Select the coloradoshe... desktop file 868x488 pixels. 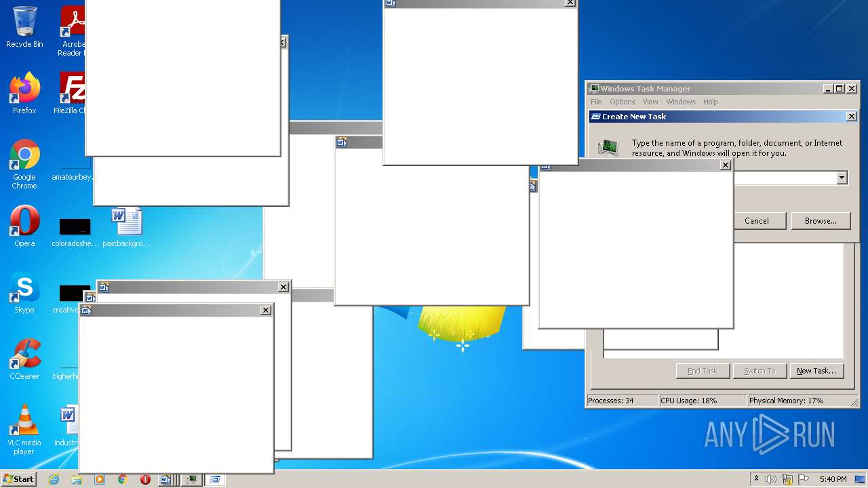click(75, 232)
